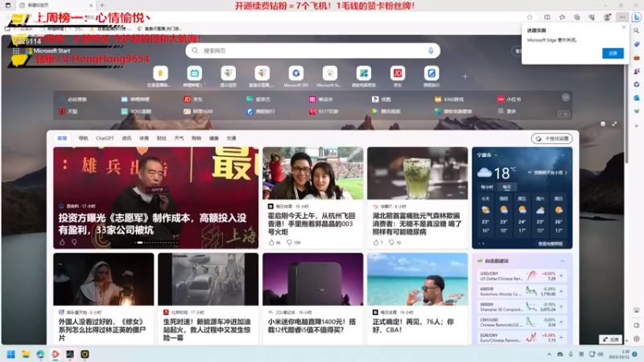This screenshot has height=362, width=644.
Task: Open the bilibili quick link tile
Action: 194,76
